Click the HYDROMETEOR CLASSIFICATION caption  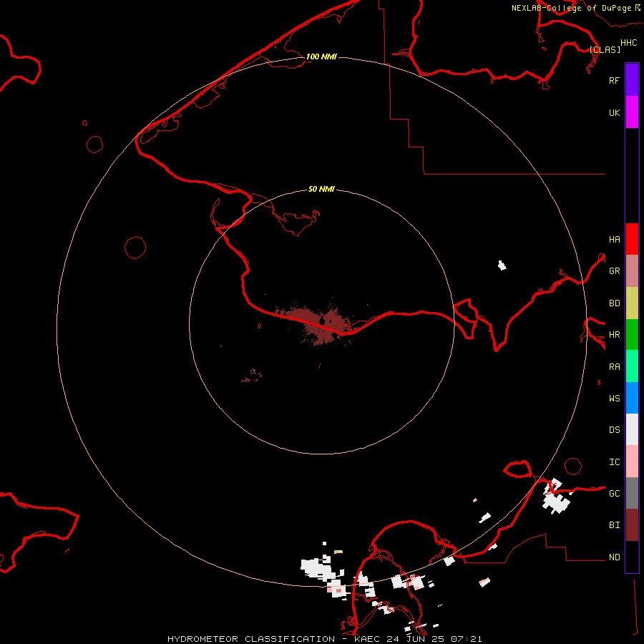(251, 639)
